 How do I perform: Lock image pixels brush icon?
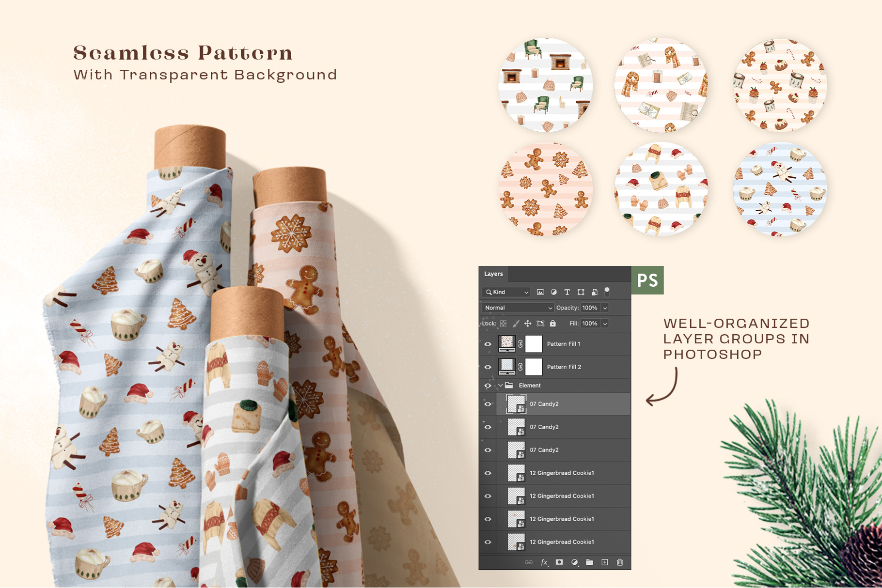coord(516,324)
